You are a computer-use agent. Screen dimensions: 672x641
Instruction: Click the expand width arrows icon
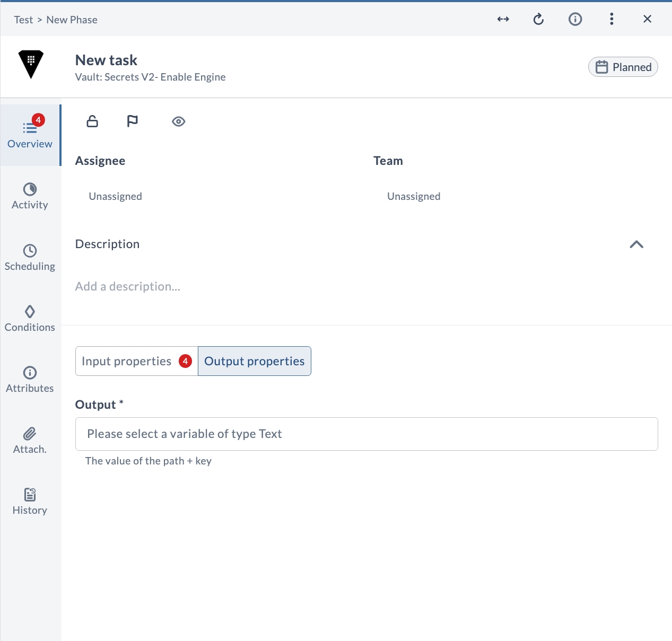(503, 19)
